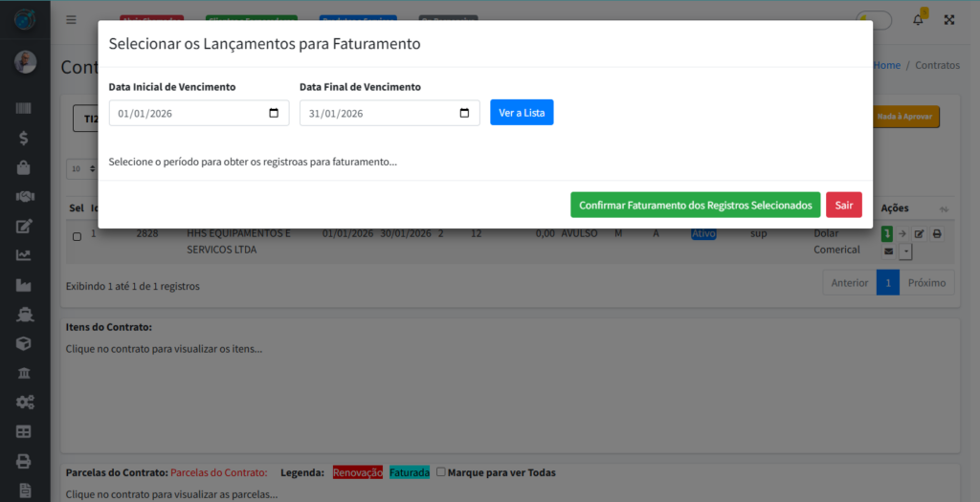Go to the Próximo page
The height and width of the screenshot is (502, 980).
[926, 283]
